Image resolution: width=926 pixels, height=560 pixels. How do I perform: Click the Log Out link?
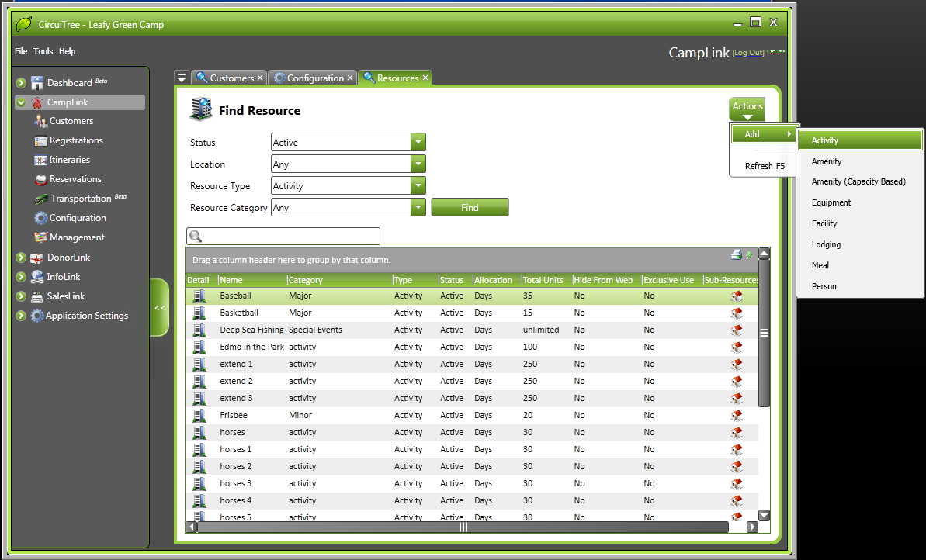(x=748, y=53)
